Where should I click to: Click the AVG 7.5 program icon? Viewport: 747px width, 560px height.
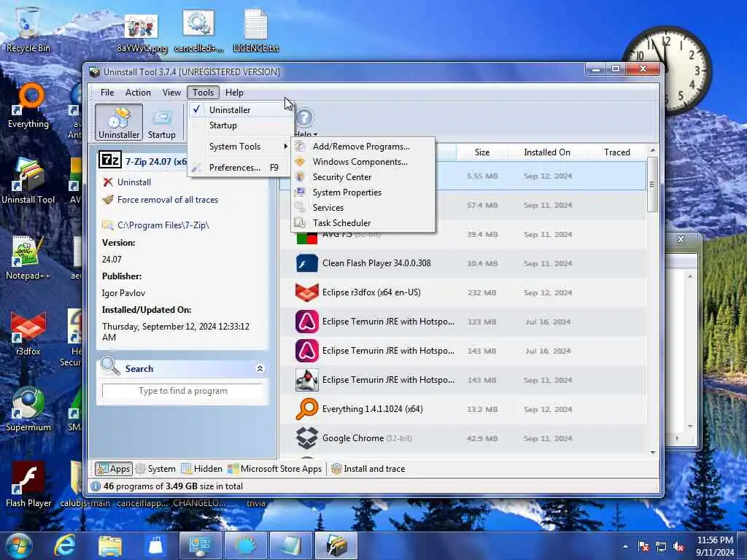click(x=306, y=237)
